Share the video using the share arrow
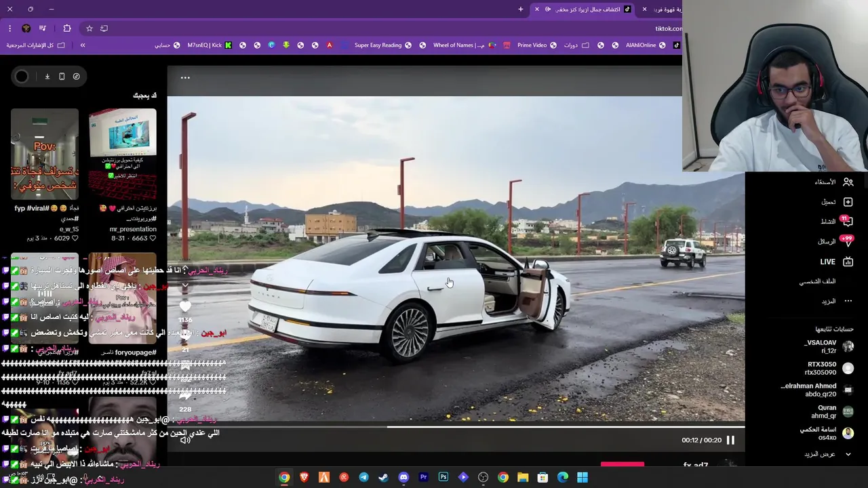 (185, 396)
